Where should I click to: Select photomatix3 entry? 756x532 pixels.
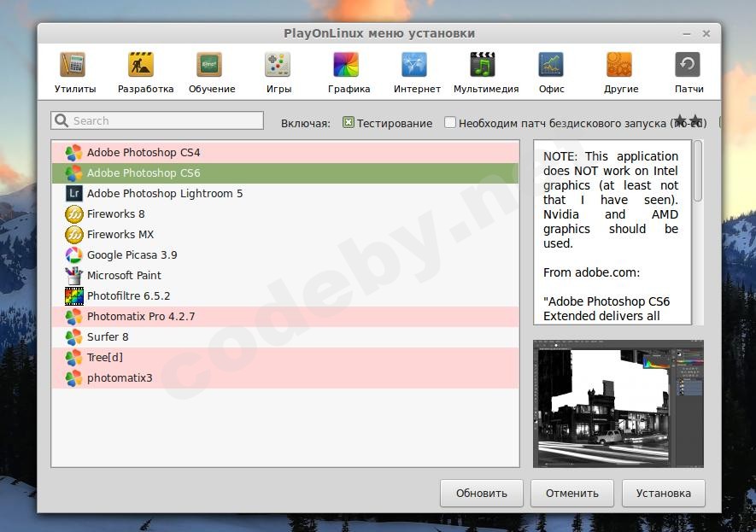285,377
